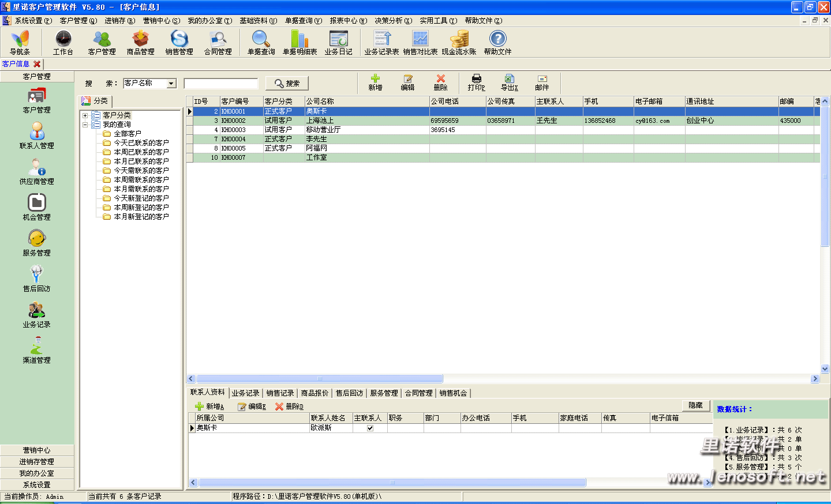
Task: Select 联系人管理 in the left sidebar
Action: tap(37, 136)
